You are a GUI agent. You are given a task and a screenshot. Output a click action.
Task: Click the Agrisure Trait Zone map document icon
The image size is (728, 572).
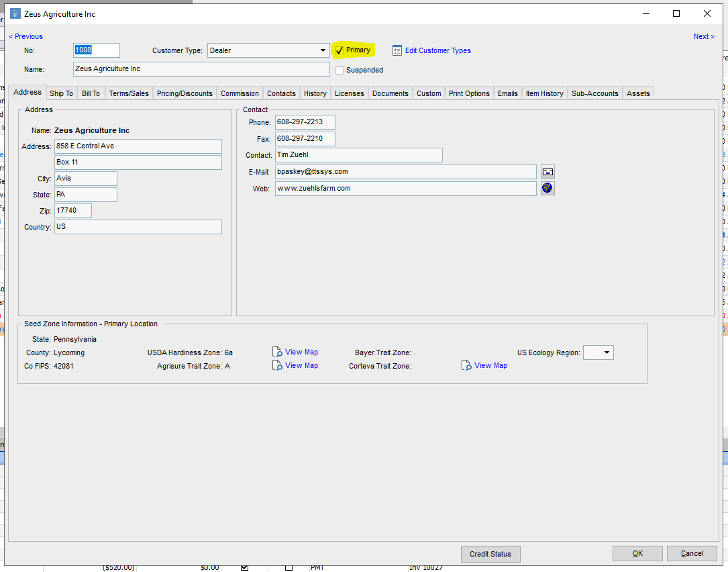(277, 366)
